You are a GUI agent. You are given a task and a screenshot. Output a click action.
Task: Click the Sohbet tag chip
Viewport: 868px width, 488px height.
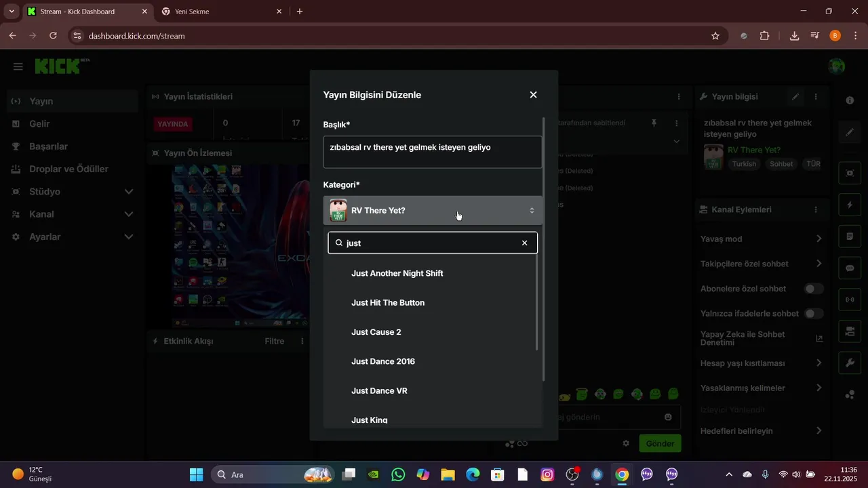pos(781,164)
